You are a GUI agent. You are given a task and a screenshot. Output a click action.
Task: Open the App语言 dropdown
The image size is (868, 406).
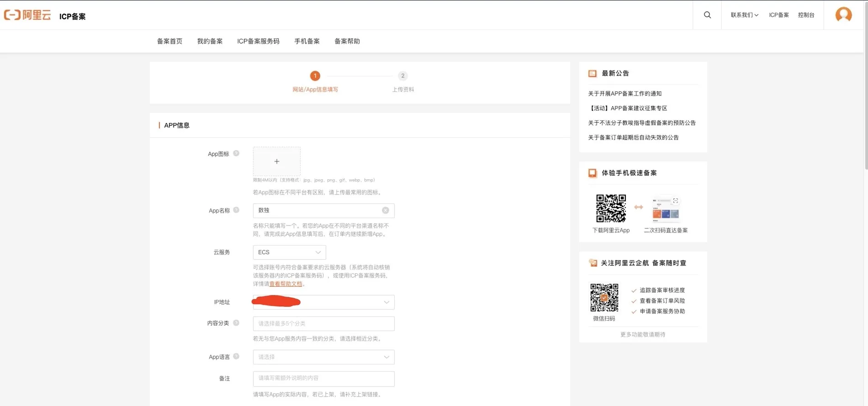[x=323, y=357]
